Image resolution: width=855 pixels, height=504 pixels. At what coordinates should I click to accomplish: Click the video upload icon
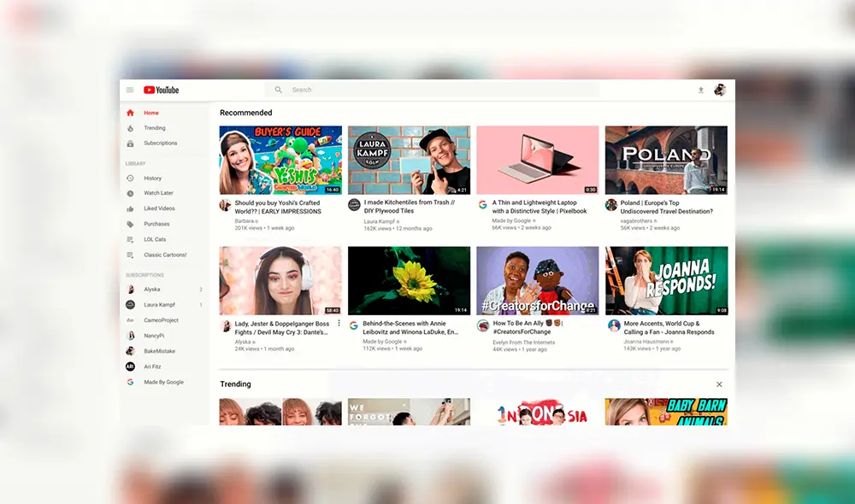[x=701, y=90]
